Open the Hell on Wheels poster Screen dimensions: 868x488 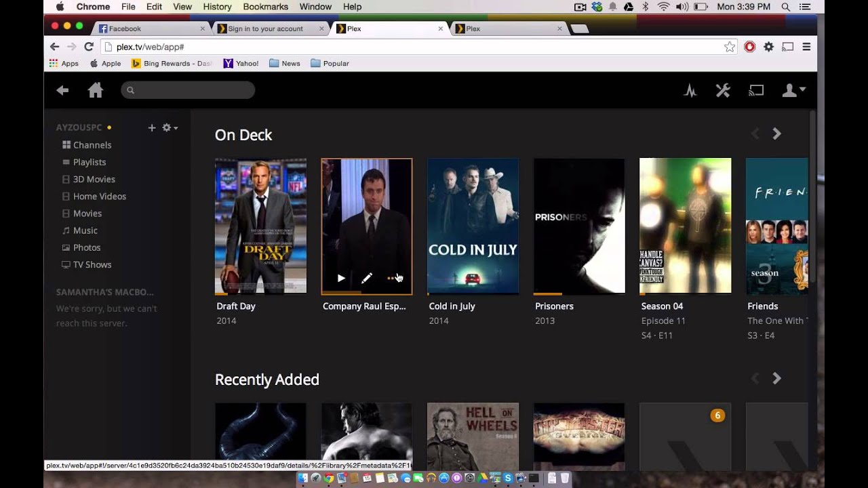tap(473, 436)
